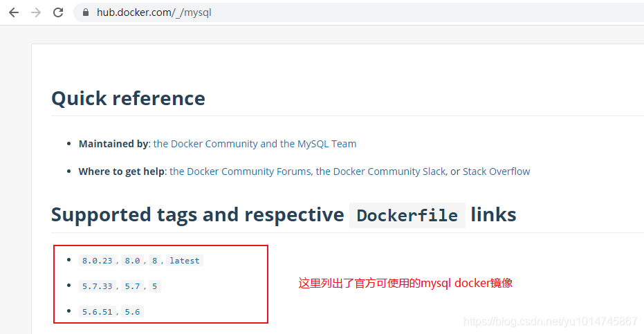Viewport: 644px width, 334px height.
Task: Go to Stack Overflow help link
Action: point(496,171)
